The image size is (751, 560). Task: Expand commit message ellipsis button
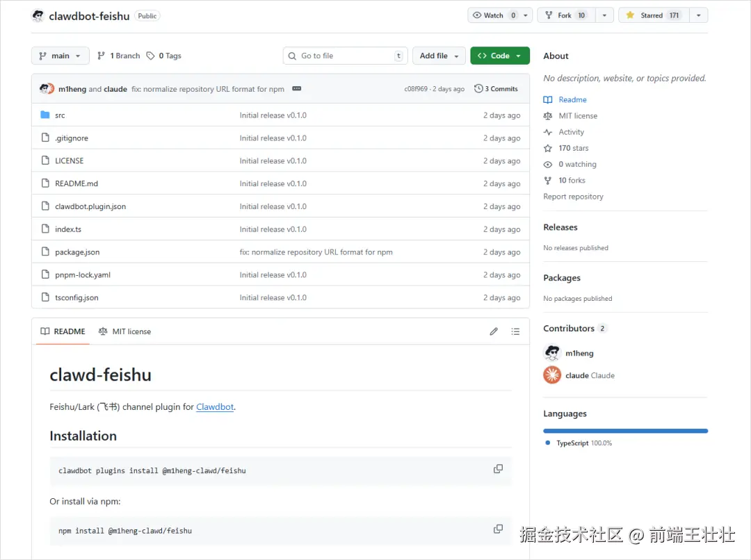[x=296, y=88]
